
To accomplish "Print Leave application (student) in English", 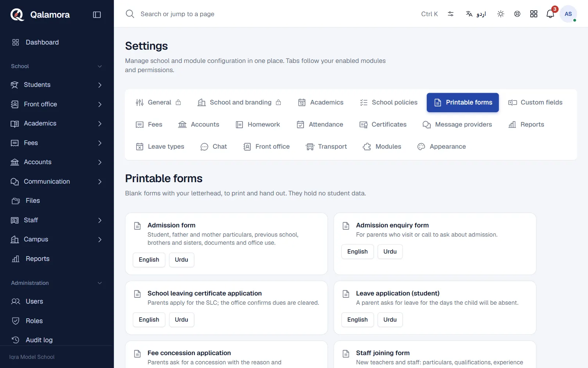I will click(x=358, y=320).
